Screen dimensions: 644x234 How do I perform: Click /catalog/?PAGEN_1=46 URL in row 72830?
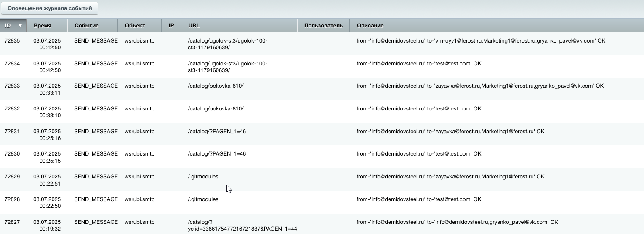pos(217,154)
